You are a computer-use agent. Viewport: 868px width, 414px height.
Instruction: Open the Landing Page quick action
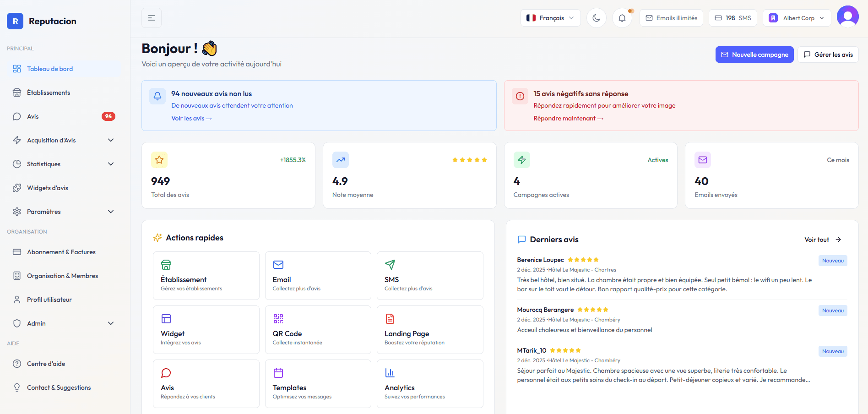click(429, 330)
